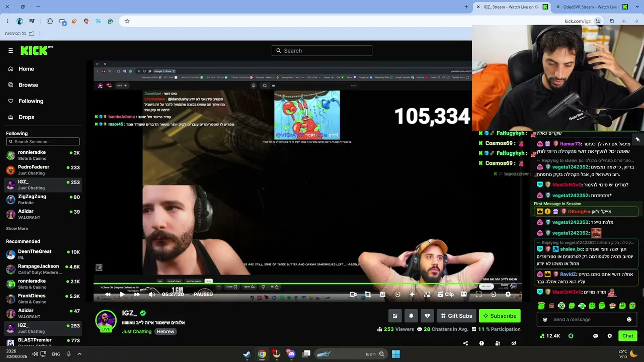644x362 pixels.
Task: Enter fullscreen in the stream player
Action: [x=478, y=295]
